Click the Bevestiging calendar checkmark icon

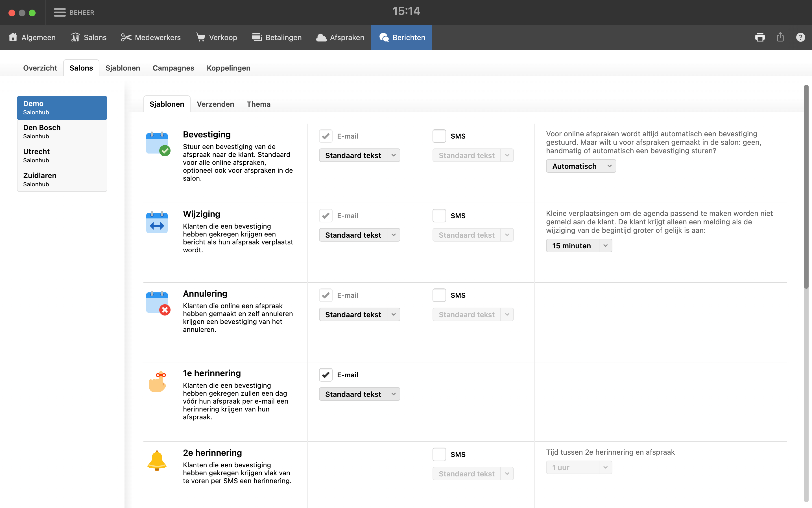click(x=158, y=144)
